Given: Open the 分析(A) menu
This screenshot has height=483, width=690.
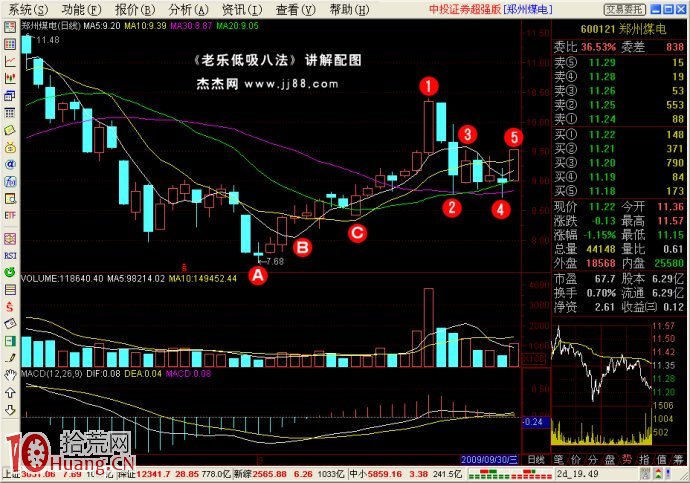Looking at the screenshot, I should point(188,9).
